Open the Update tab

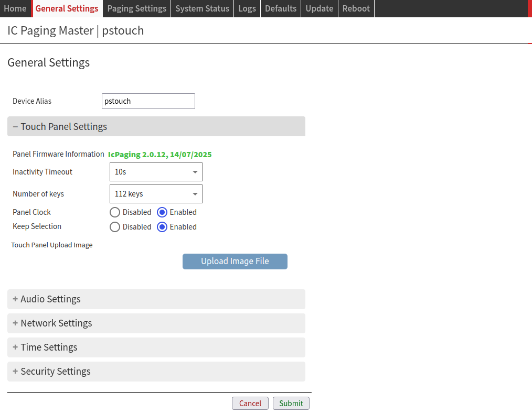coord(319,8)
